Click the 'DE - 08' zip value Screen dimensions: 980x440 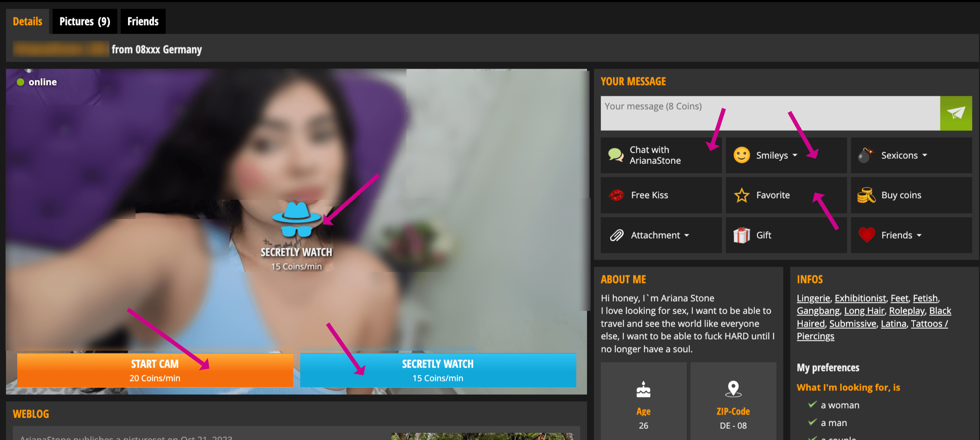point(733,426)
